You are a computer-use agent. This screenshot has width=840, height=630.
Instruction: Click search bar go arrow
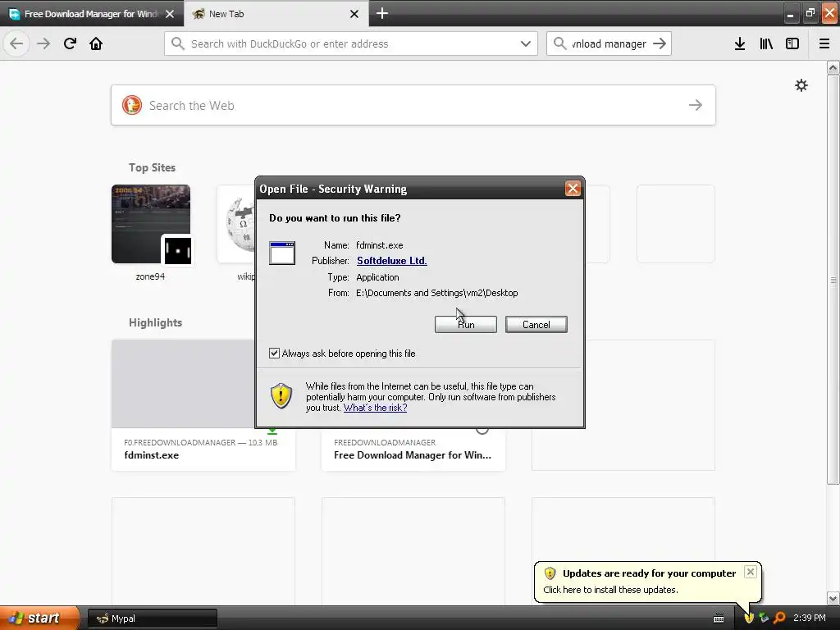click(x=660, y=43)
